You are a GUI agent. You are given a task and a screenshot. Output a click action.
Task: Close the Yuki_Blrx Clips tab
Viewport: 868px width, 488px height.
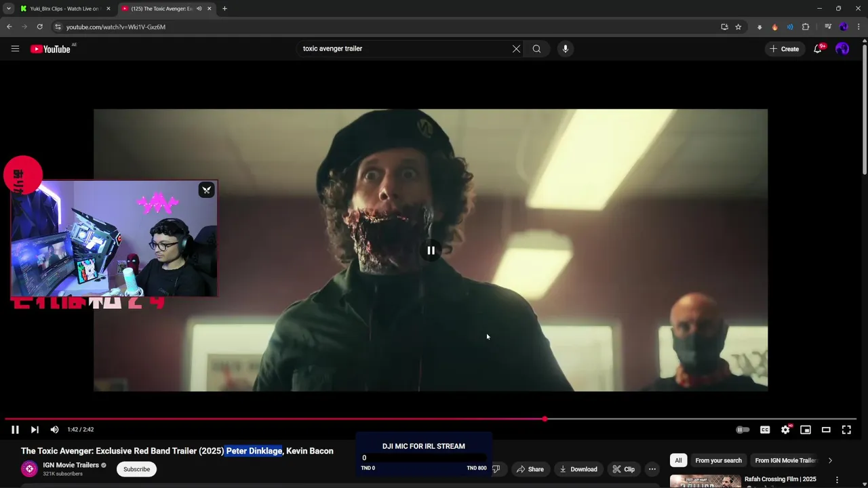(x=108, y=9)
